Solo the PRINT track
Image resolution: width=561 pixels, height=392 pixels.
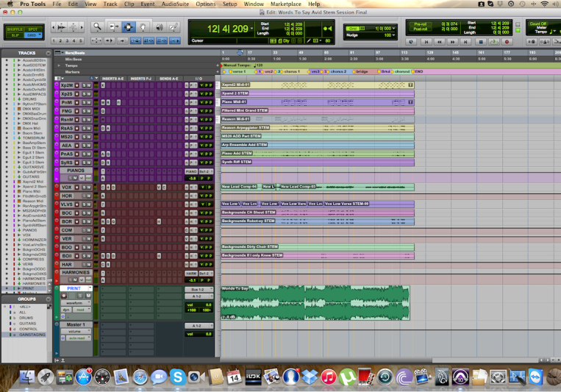(80, 296)
